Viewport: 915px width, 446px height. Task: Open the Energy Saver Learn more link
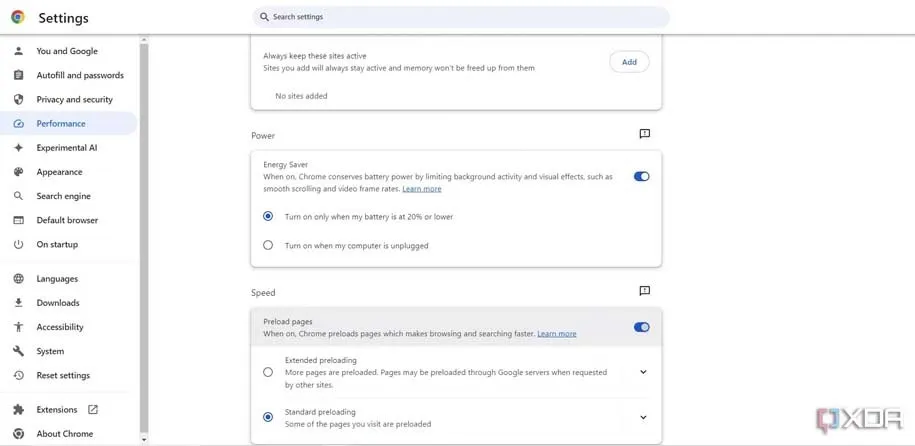tap(421, 189)
